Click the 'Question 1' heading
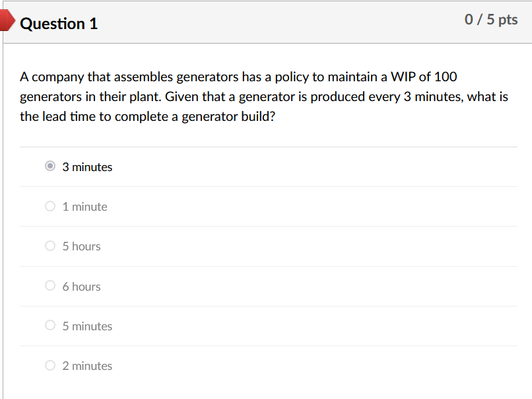The height and width of the screenshot is (399, 532). tap(59, 23)
